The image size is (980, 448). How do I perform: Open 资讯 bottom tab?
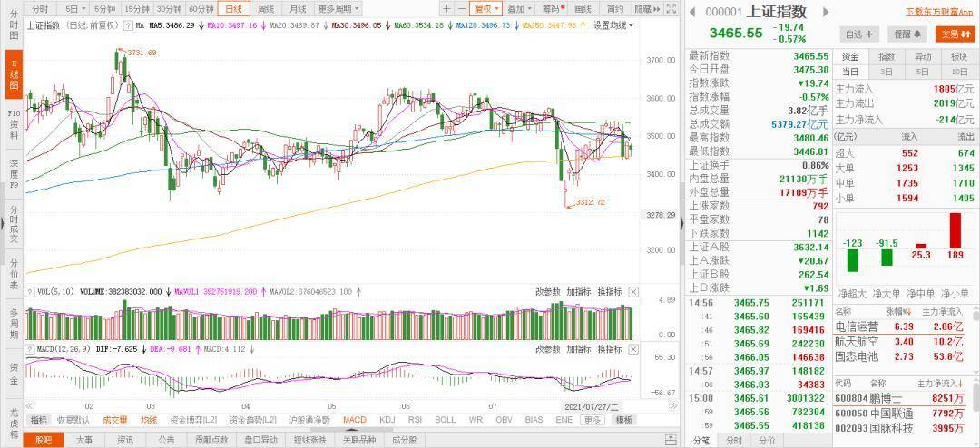point(125,440)
